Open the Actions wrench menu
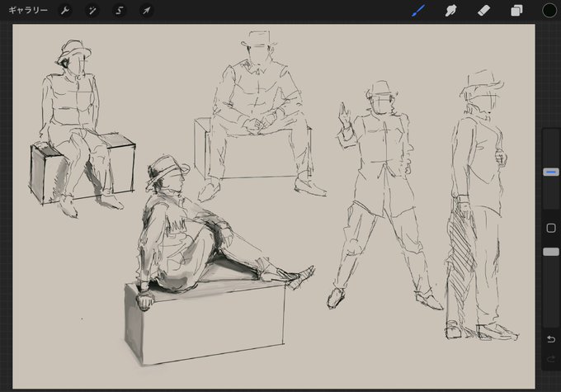Viewport: 561px width, 392px height. coord(65,11)
